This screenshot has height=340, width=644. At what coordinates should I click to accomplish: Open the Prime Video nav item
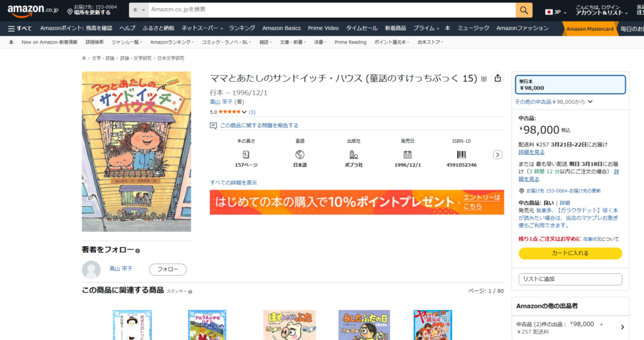click(x=323, y=28)
